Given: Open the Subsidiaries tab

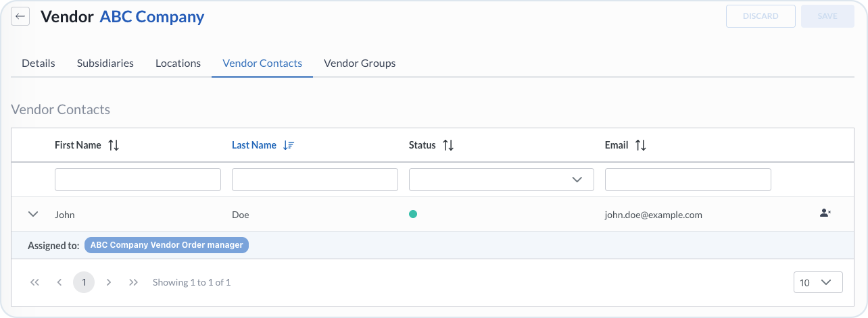Looking at the screenshot, I should click(105, 63).
